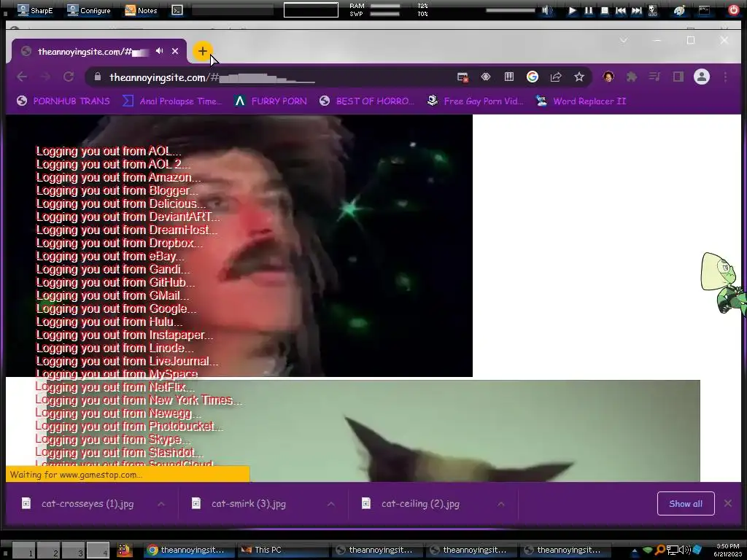Screen dimensions: 747x560
Task: Open the clock showing 3:50 PM
Action: coord(727,550)
